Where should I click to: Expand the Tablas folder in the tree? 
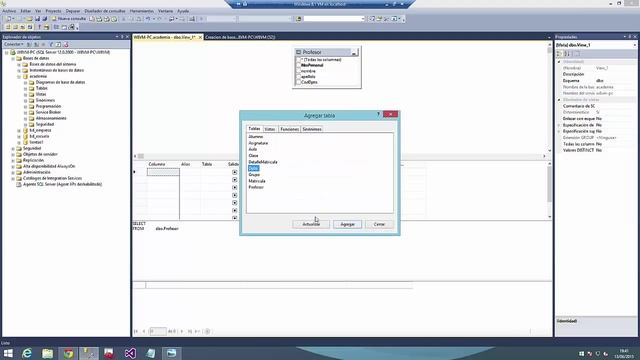[x=25, y=88]
